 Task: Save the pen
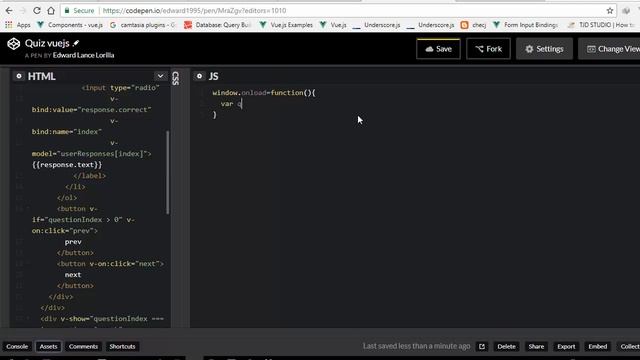(x=438, y=49)
